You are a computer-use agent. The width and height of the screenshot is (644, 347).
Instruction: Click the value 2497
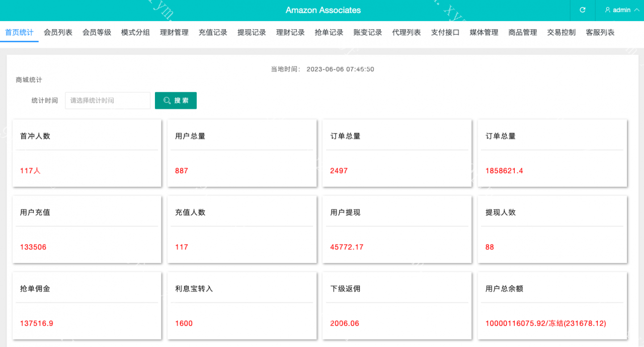click(x=339, y=171)
